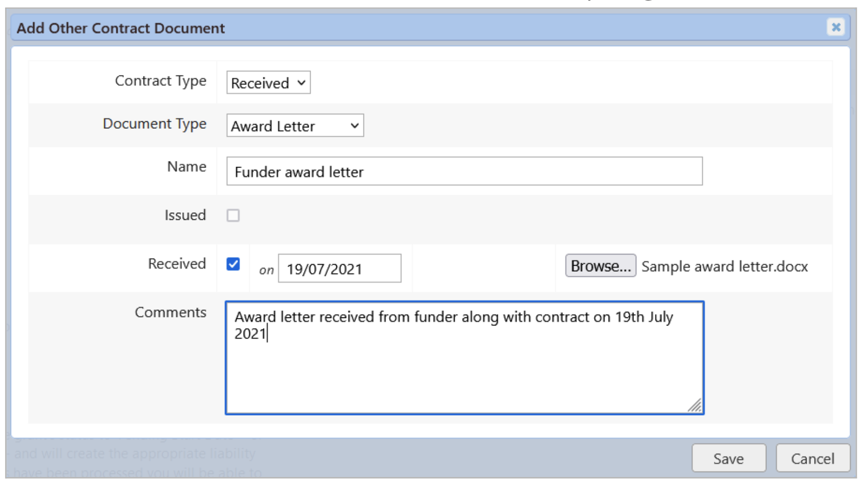Click the received date field
868x490 pixels.
coord(339,269)
